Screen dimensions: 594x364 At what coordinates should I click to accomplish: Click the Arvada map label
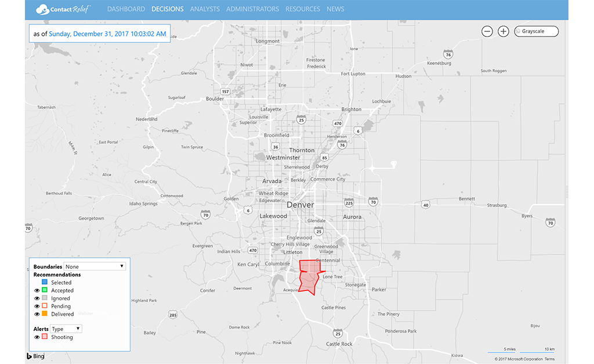272,181
